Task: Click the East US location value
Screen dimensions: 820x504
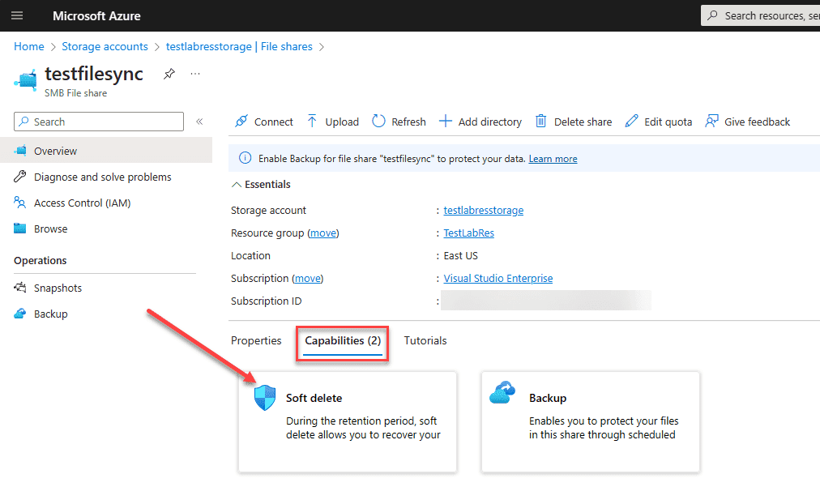Action: [x=461, y=256]
